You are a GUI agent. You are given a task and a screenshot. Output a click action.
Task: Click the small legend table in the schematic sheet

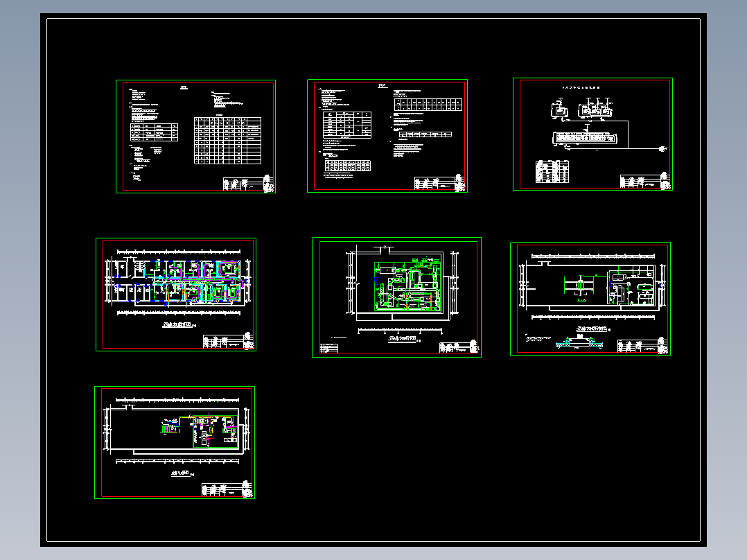[552, 172]
